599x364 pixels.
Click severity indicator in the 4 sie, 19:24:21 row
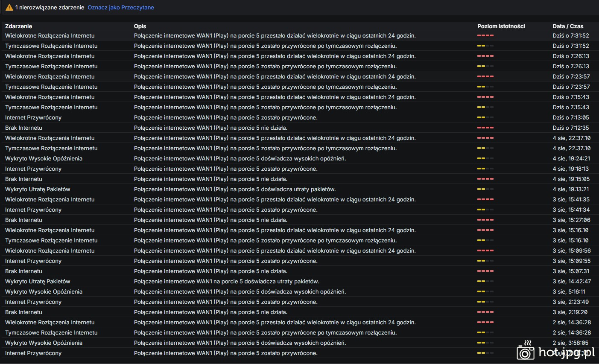485,158
